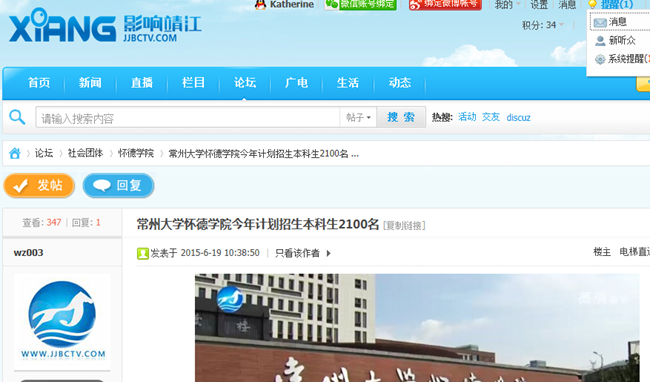Click the blue 回复 button
Image resolution: width=650 pixels, height=382 pixels.
point(118,185)
